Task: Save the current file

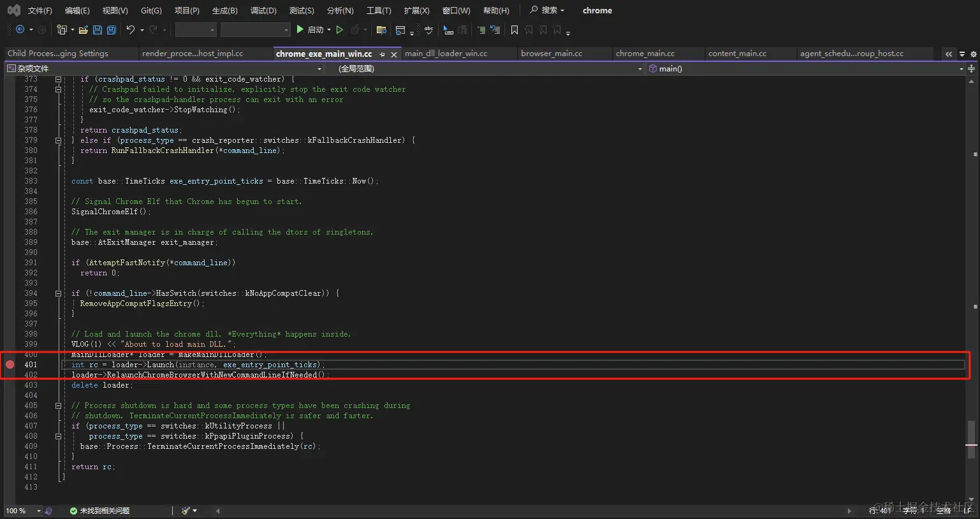Action: click(98, 30)
